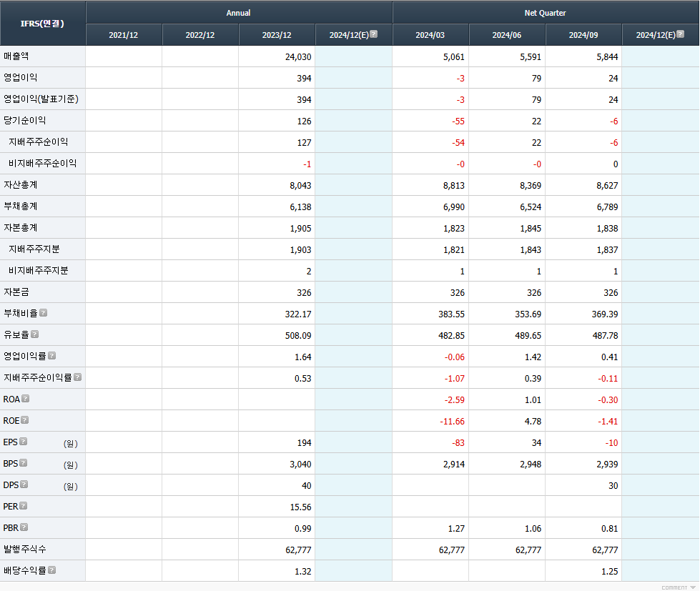Click the 지배주주순이익 row label
Screen dimensions: 700x591
(39, 141)
